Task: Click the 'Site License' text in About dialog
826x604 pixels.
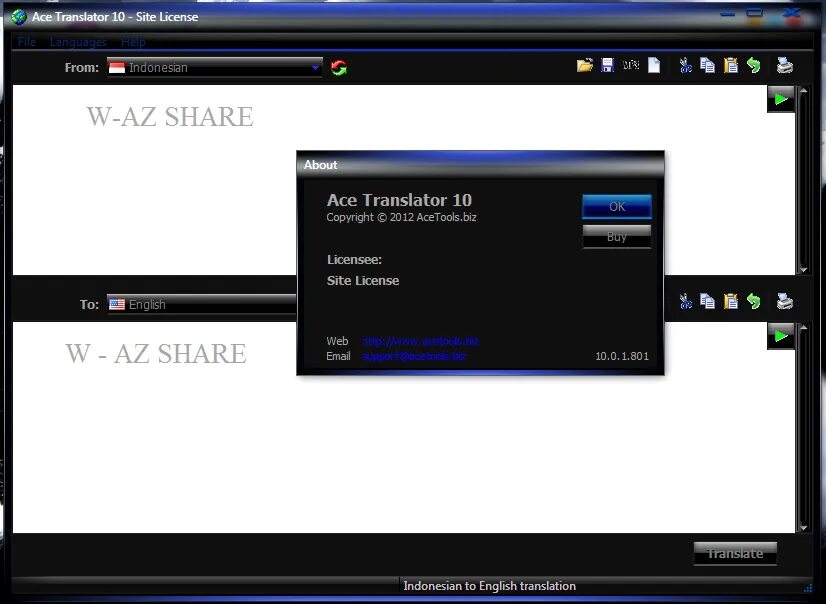Action: 363,281
